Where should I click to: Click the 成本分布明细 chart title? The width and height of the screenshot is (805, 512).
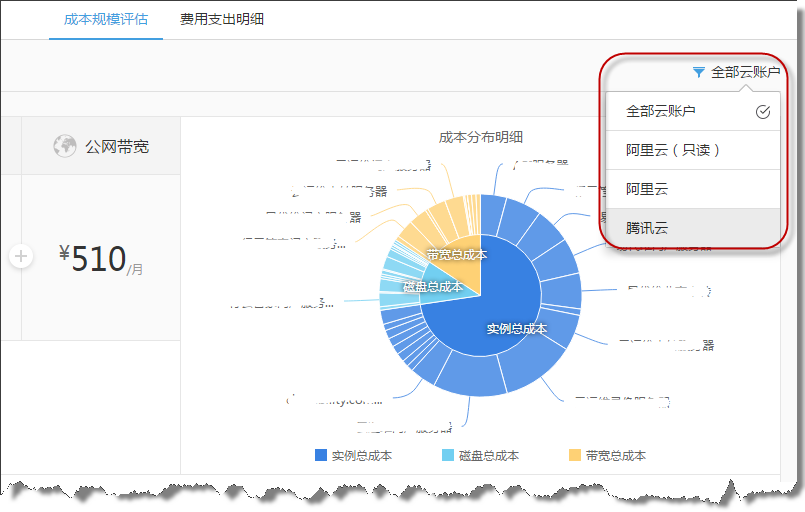coord(481,137)
